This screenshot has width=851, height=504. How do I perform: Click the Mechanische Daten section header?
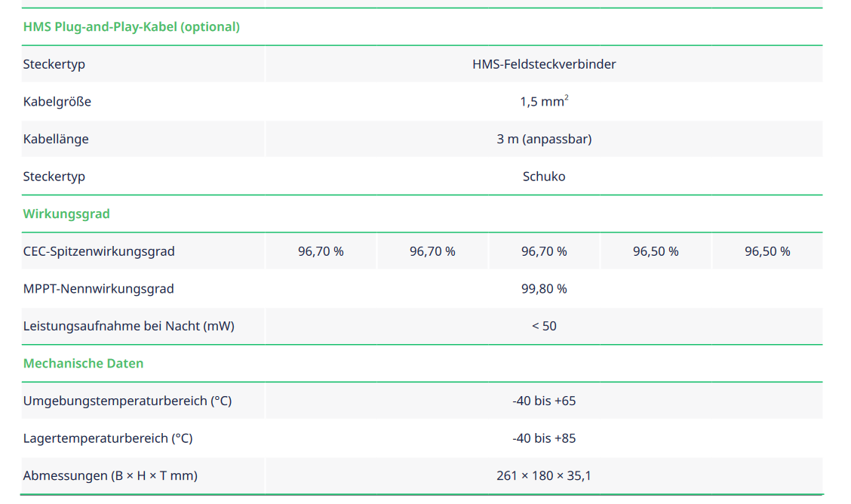point(83,363)
